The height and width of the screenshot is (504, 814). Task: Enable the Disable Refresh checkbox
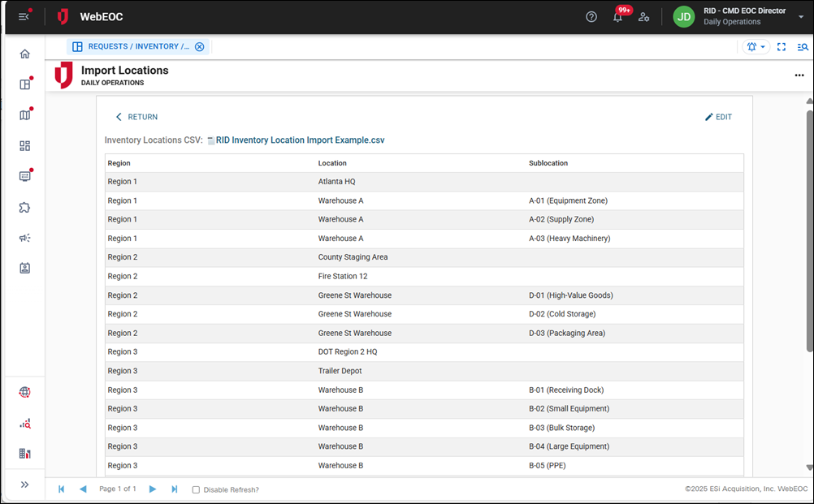point(195,489)
